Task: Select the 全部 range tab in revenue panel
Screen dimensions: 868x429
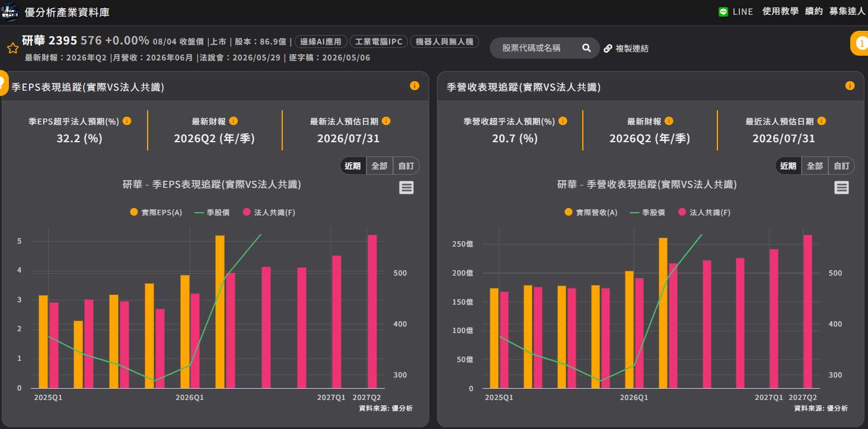Action: pyautogui.click(x=815, y=166)
